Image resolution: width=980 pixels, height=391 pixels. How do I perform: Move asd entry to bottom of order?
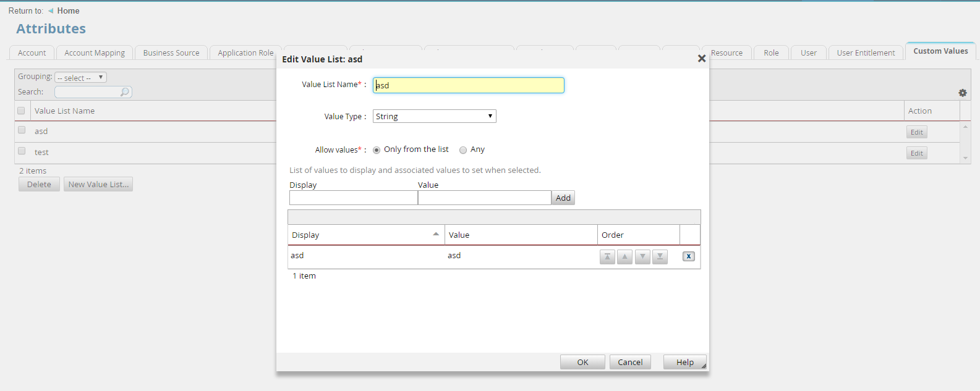[x=660, y=257]
